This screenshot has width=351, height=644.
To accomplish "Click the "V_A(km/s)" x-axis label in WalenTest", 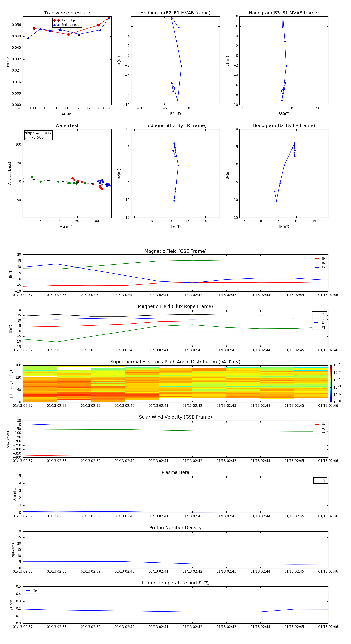I will [67, 227].
